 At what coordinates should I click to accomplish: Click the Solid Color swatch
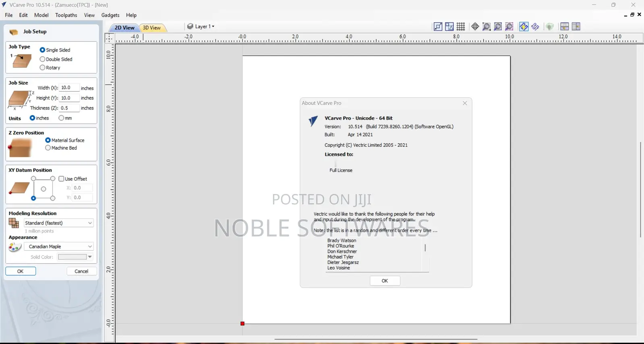click(72, 257)
